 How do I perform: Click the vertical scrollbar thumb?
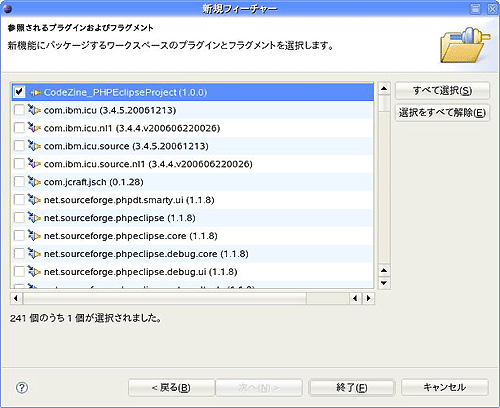coord(384,103)
